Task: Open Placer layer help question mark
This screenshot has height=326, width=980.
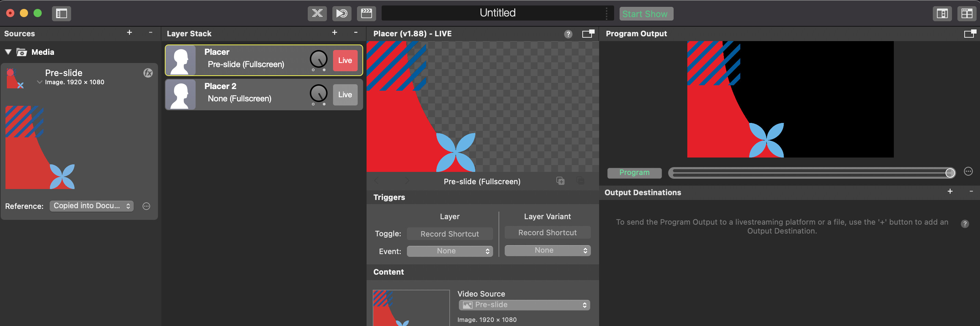Action: (x=568, y=34)
